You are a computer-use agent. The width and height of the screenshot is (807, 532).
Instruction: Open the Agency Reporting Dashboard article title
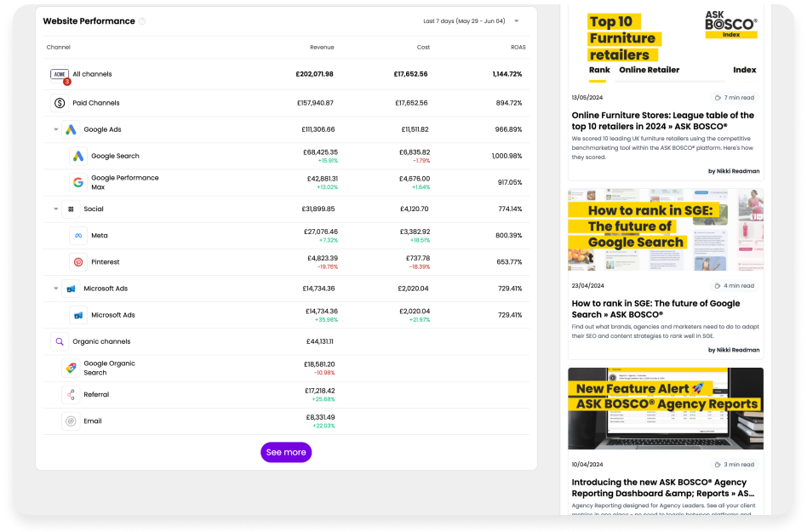[663, 488]
